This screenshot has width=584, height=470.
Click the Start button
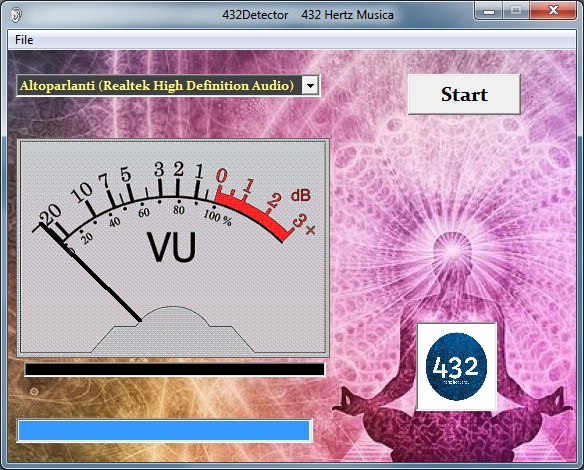(464, 94)
